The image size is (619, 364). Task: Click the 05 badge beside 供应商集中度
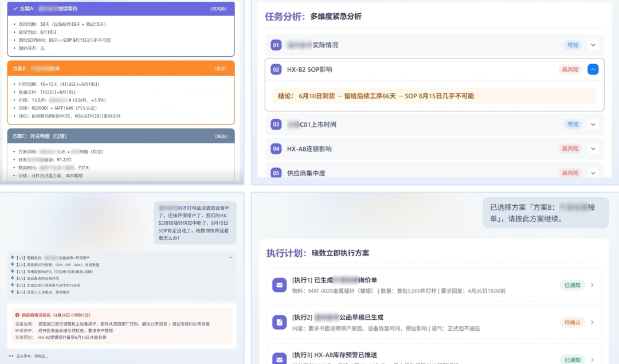[x=276, y=173]
